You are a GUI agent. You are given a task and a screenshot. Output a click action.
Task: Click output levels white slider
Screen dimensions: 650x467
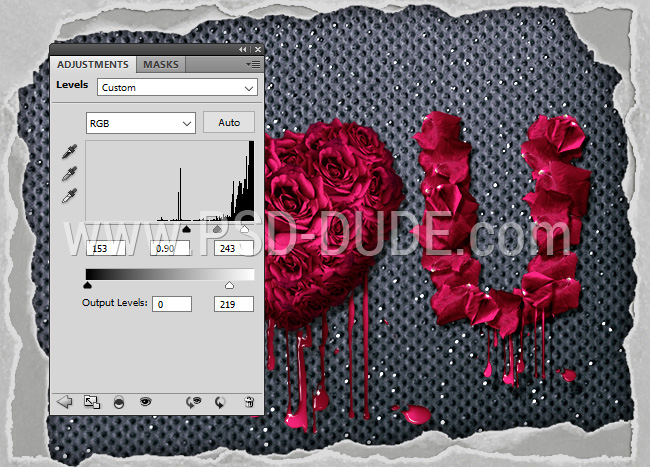coord(229,285)
